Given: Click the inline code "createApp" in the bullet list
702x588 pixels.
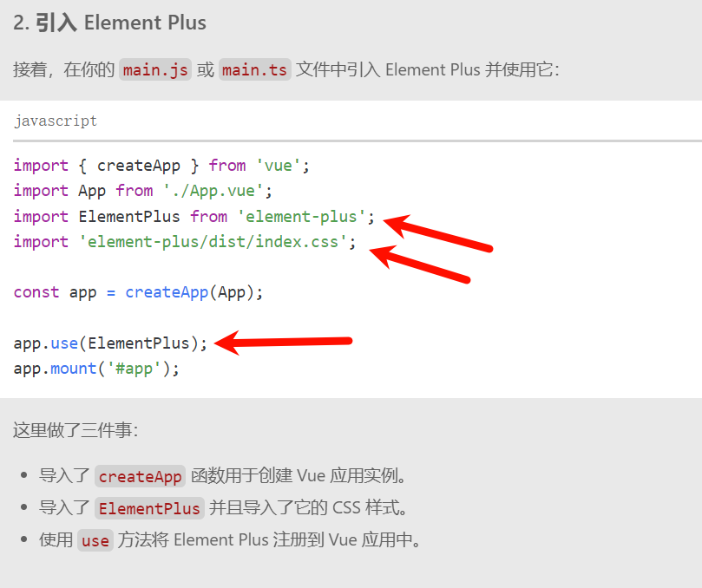Looking at the screenshot, I should coord(140,476).
